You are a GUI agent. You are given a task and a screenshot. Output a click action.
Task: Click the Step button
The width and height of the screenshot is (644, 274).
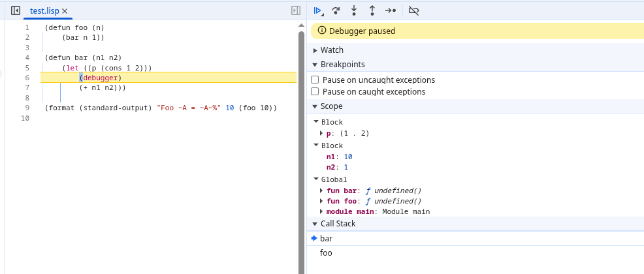(x=390, y=10)
